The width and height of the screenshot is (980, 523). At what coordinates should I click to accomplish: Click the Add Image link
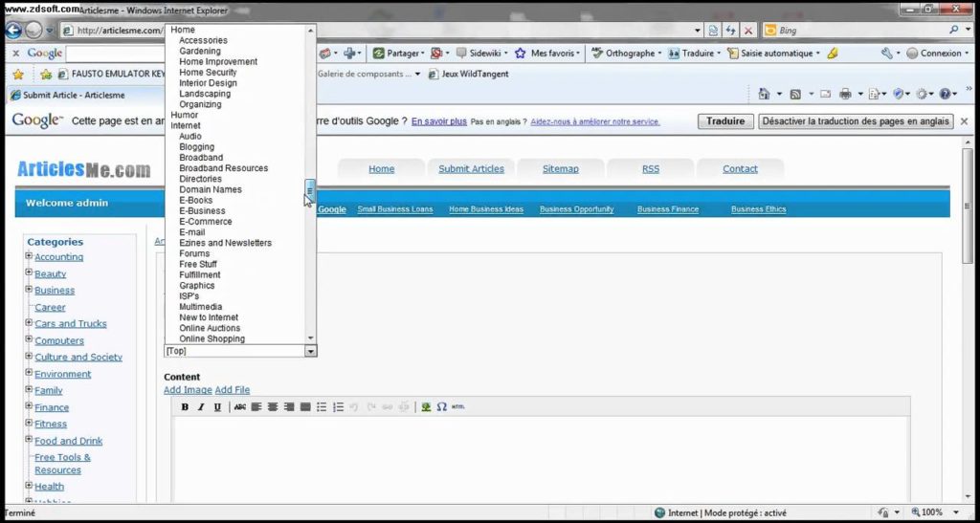(x=189, y=390)
